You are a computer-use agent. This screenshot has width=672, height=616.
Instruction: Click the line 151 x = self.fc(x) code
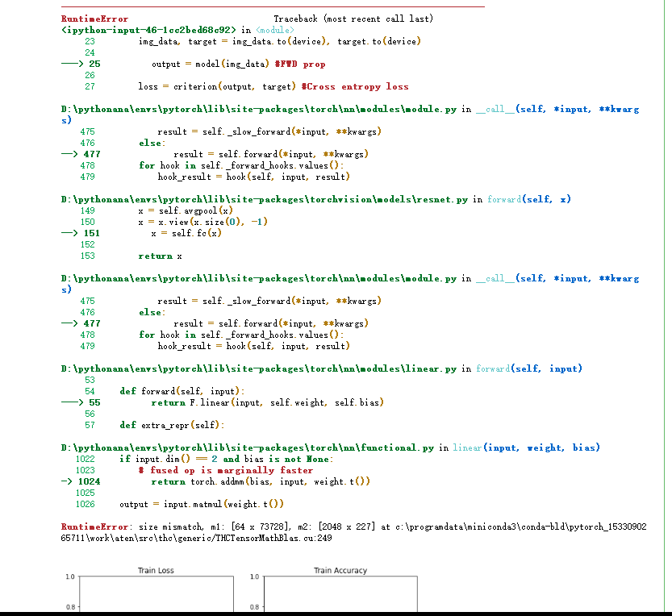pos(186,233)
